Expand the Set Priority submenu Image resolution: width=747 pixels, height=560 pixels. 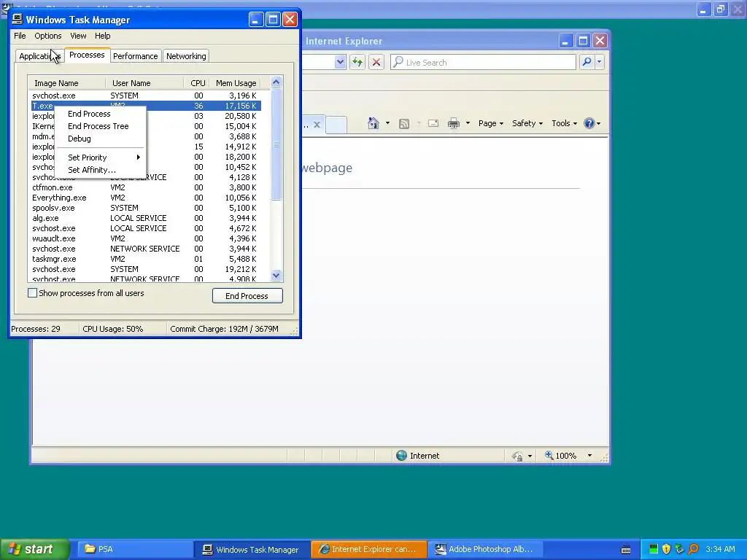100,157
